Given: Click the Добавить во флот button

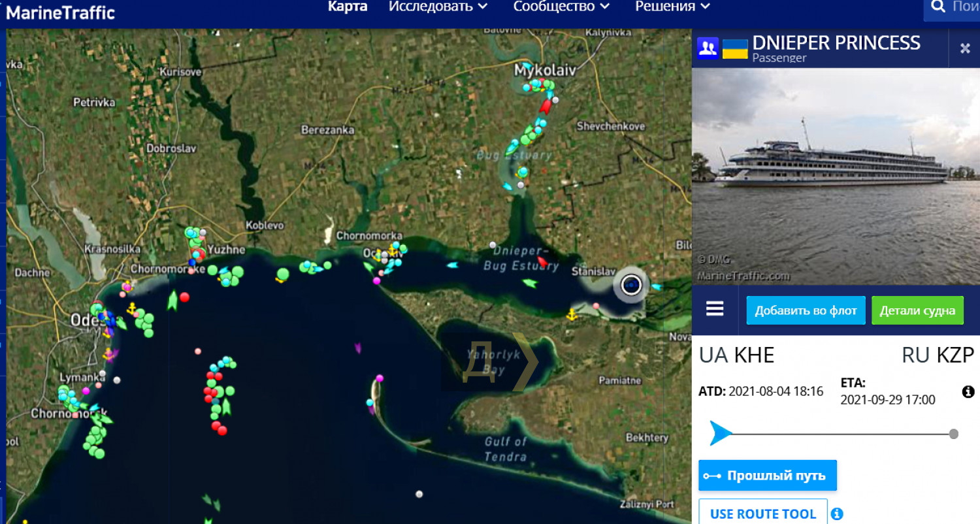Looking at the screenshot, I should coord(806,310).
